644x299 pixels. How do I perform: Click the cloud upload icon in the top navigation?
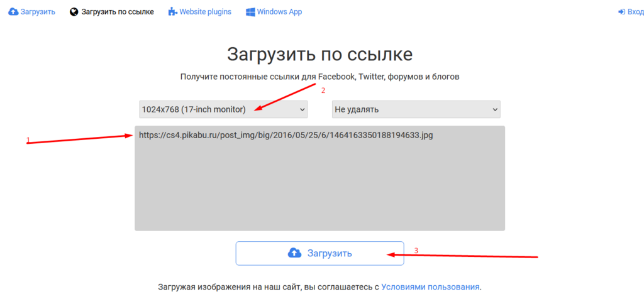coord(13,12)
